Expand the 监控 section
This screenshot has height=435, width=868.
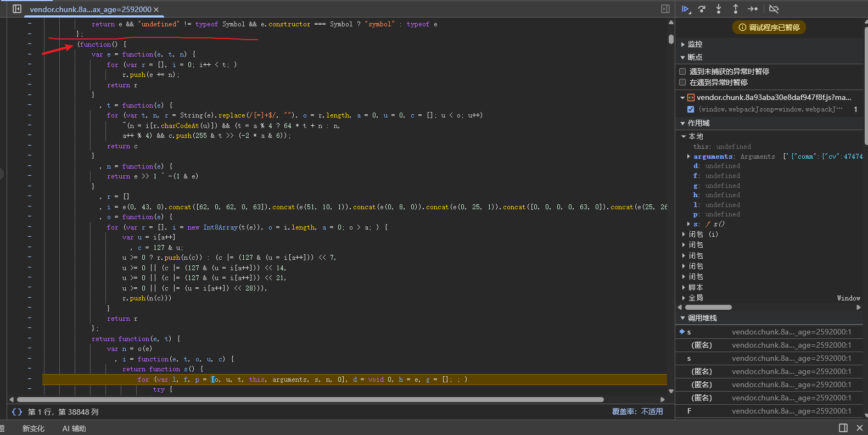(x=695, y=44)
